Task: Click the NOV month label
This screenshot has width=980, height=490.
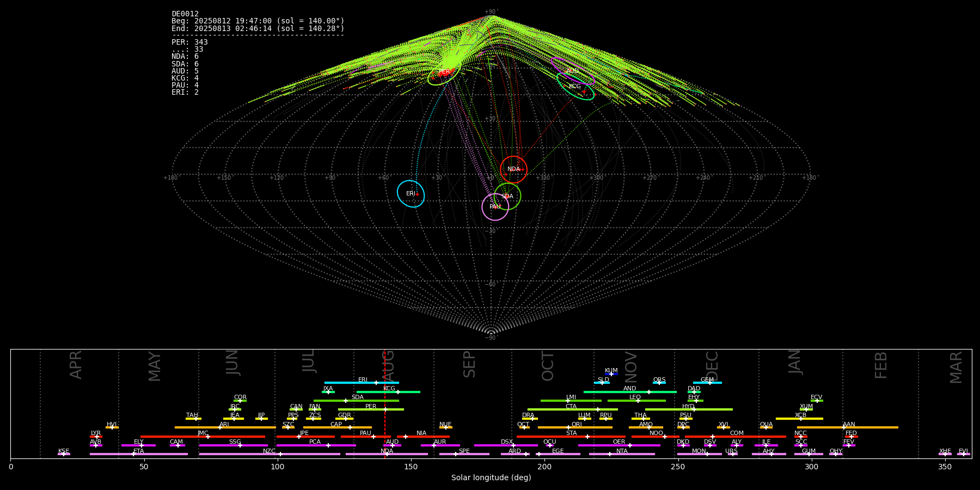Action: coord(630,367)
